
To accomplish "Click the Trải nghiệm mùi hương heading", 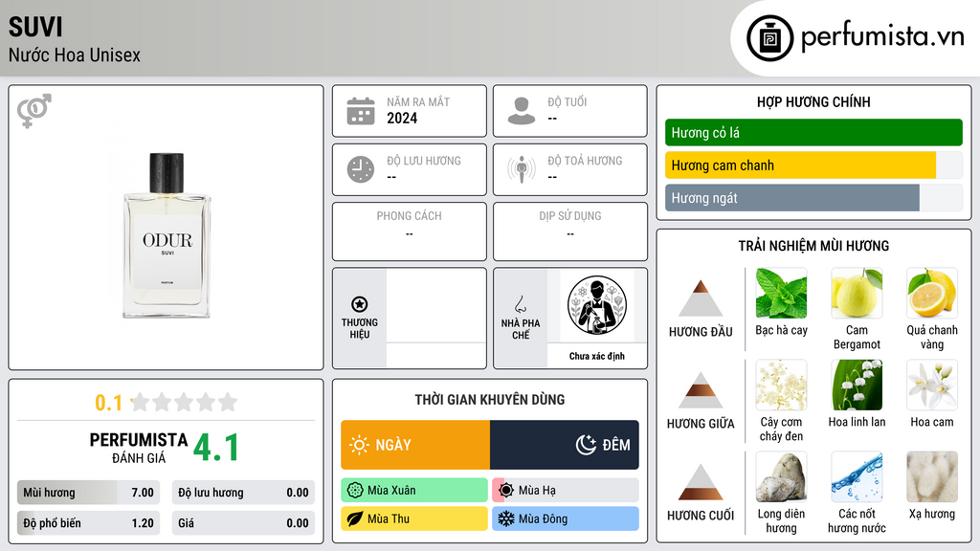I will coord(813,246).
